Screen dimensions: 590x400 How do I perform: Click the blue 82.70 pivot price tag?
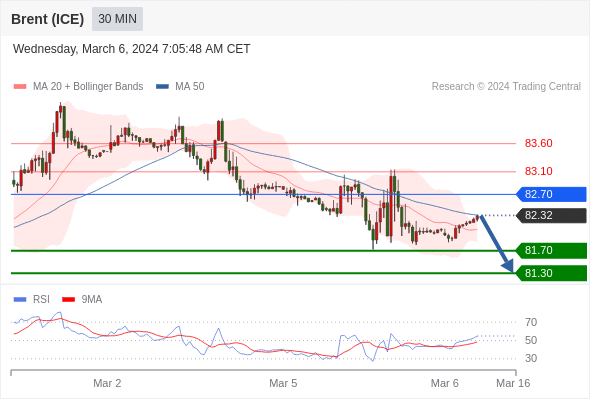(x=550, y=195)
